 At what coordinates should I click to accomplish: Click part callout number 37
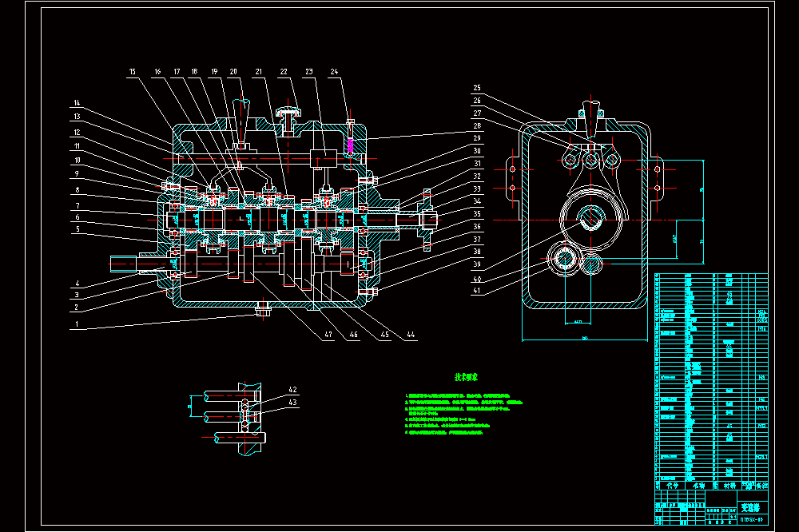pyautogui.click(x=477, y=240)
